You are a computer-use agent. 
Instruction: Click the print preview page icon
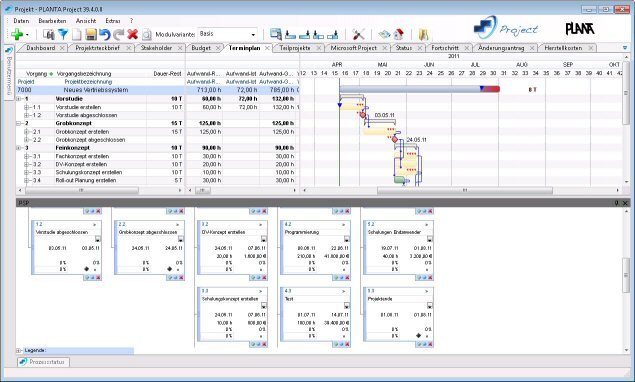click(147, 35)
